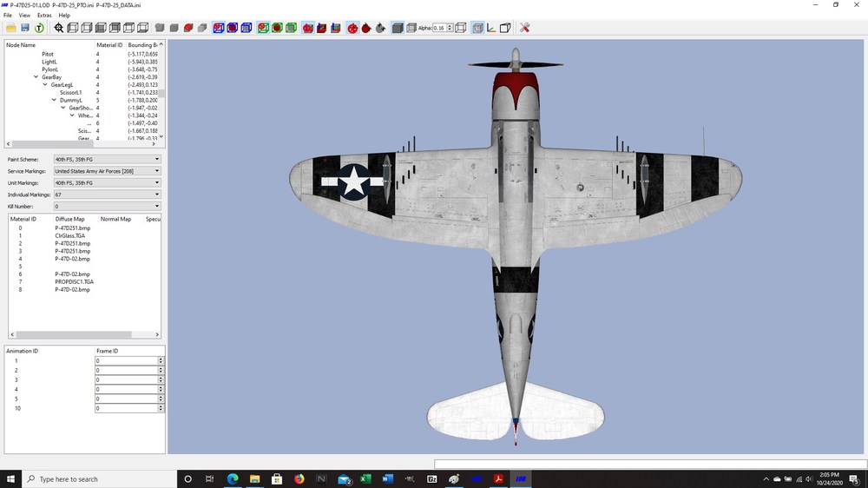The image size is (868, 488).
Task: Click the dark red sphere icon
Action: pyautogui.click(x=366, y=28)
